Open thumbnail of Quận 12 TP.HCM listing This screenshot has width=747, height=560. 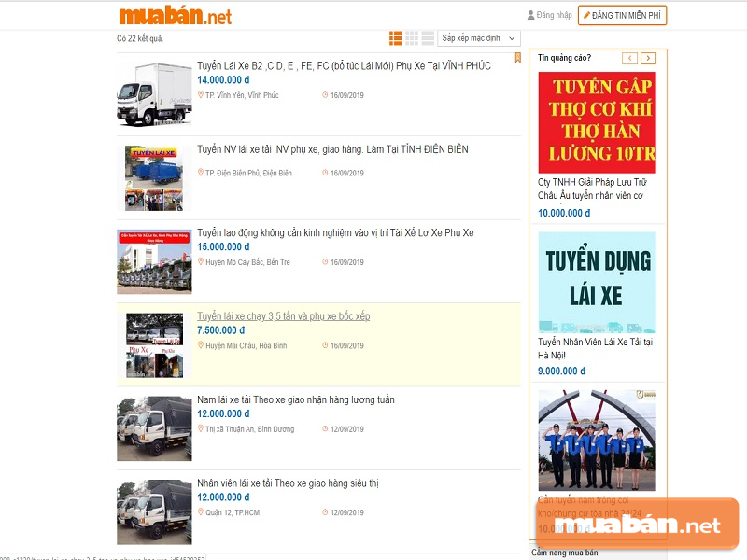[154, 511]
